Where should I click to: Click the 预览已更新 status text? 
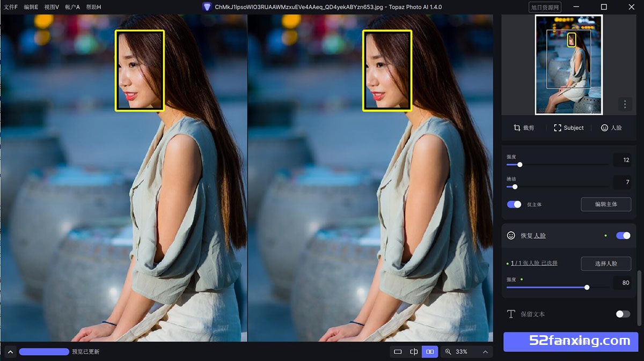point(85,352)
